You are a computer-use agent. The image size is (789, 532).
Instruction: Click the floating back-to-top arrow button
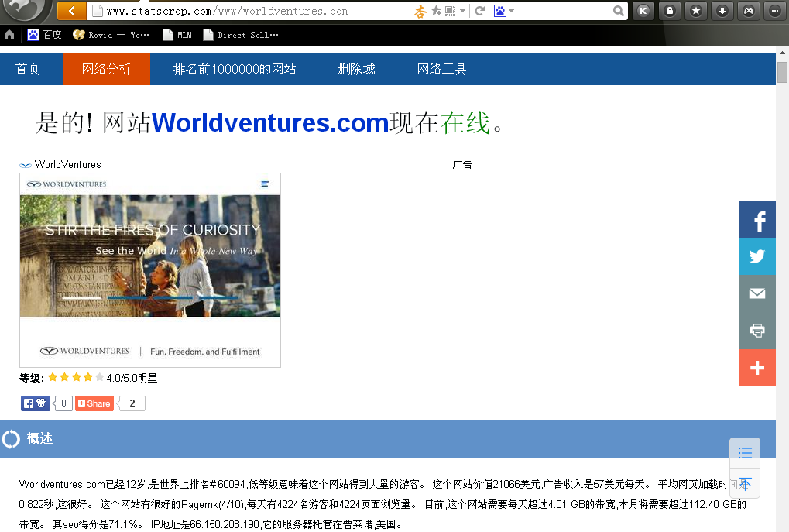(x=745, y=483)
